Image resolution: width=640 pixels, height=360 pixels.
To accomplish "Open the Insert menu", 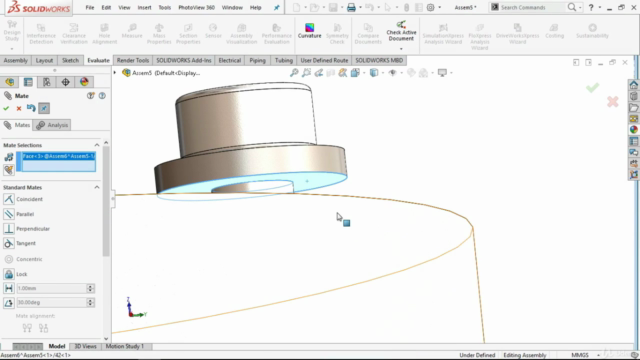I will point(144,7).
